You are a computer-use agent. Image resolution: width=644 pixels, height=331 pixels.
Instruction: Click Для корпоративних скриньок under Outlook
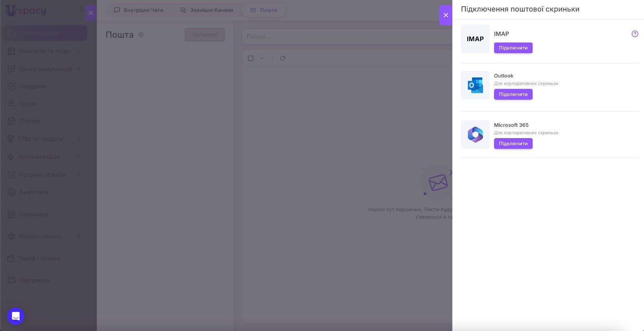526,83
